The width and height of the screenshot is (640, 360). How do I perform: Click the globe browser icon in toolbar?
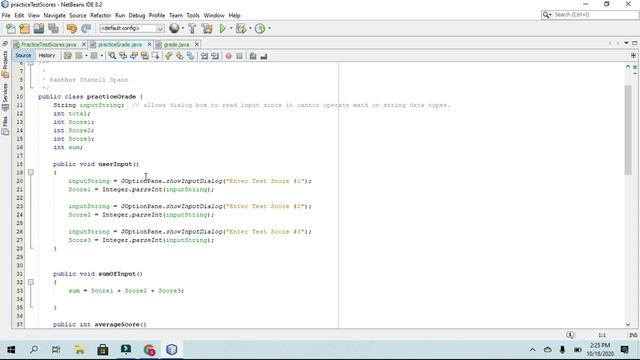tap(174, 28)
